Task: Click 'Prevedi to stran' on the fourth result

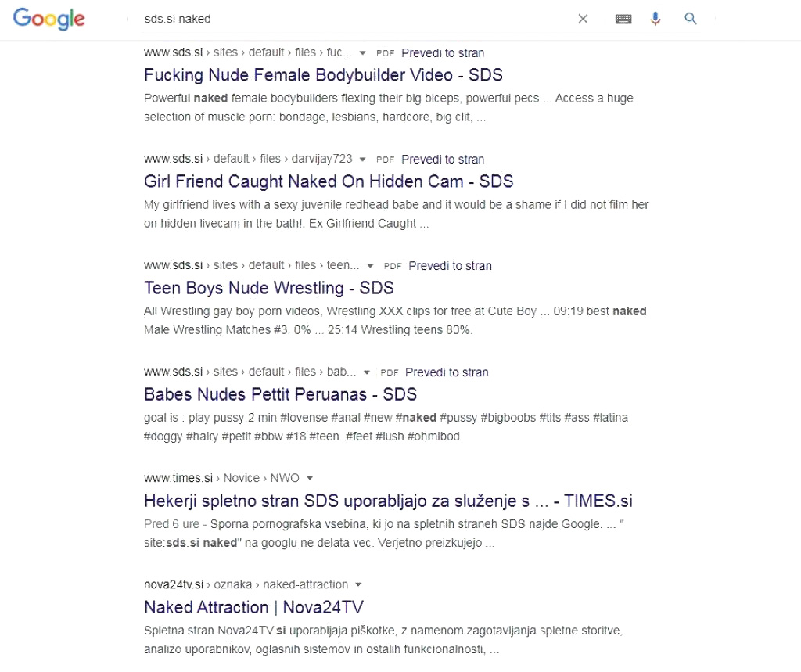Action: click(447, 372)
